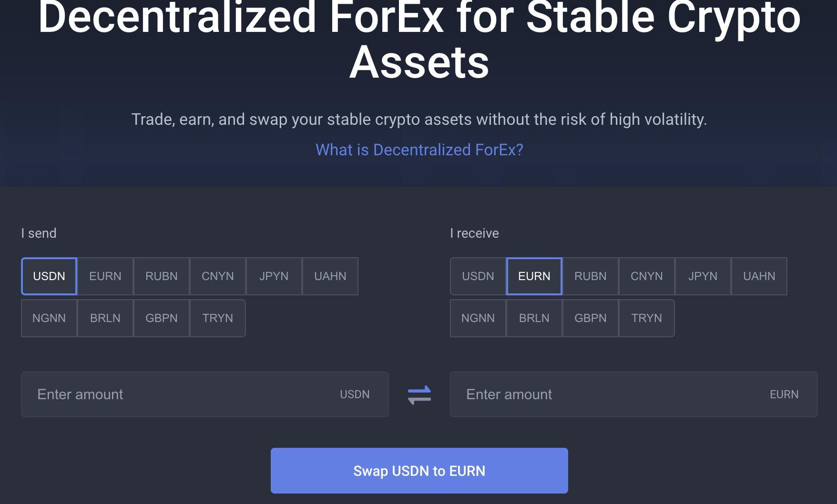Choose JPYN under I receive
The width and height of the screenshot is (837, 504).
tap(703, 276)
